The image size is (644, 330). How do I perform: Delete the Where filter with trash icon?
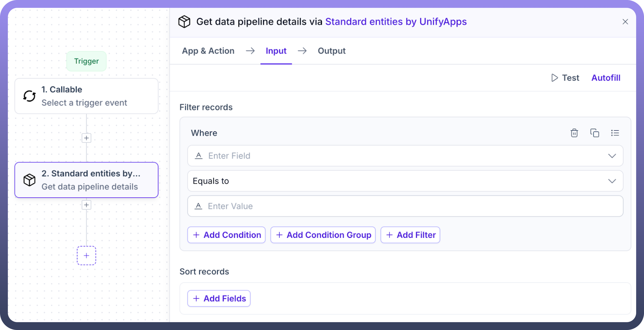574,133
